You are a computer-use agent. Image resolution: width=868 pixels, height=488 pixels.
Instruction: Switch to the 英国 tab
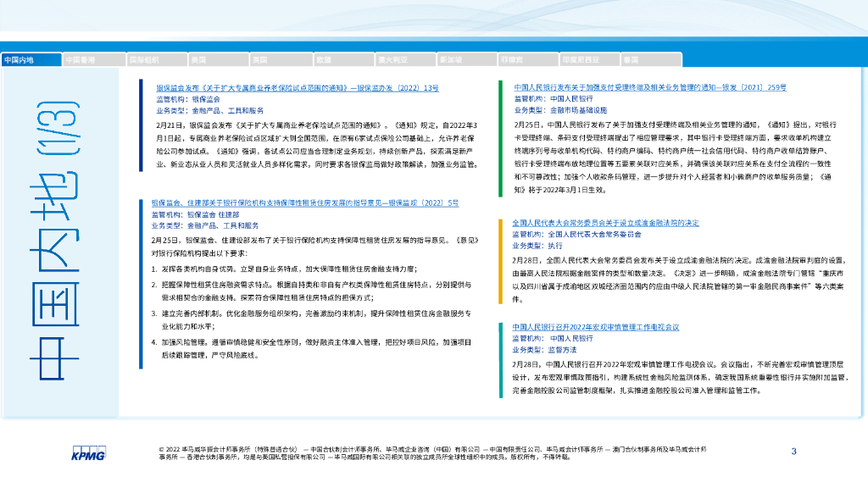[x=279, y=60]
